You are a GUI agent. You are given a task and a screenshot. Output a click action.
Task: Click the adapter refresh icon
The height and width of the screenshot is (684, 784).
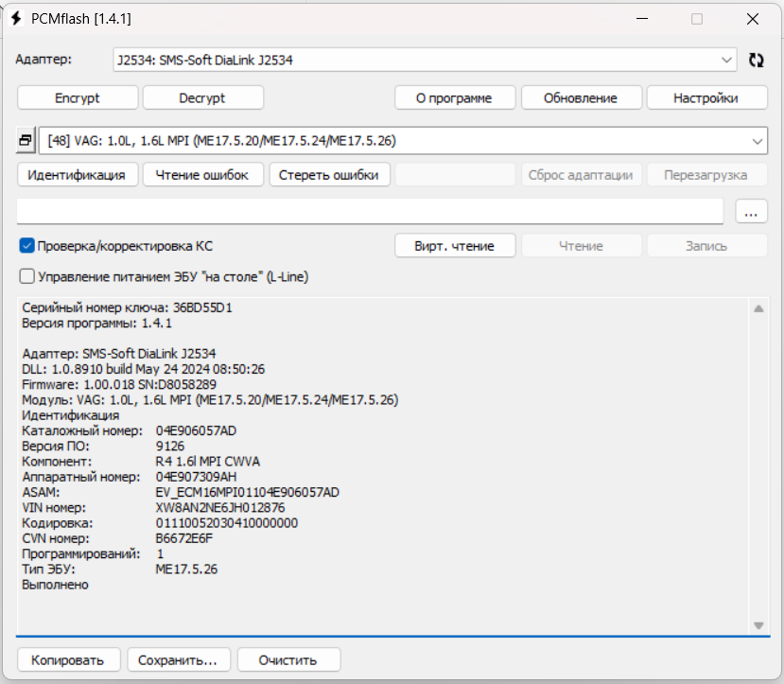(x=755, y=59)
